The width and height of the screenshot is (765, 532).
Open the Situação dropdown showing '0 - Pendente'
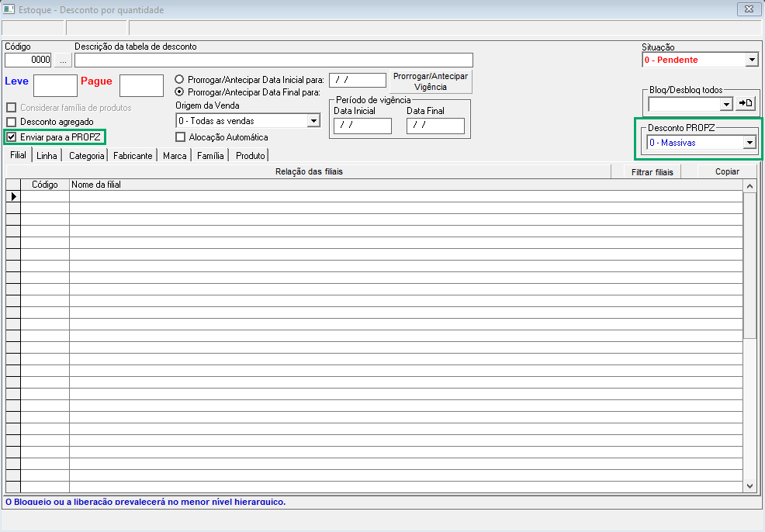(752, 60)
